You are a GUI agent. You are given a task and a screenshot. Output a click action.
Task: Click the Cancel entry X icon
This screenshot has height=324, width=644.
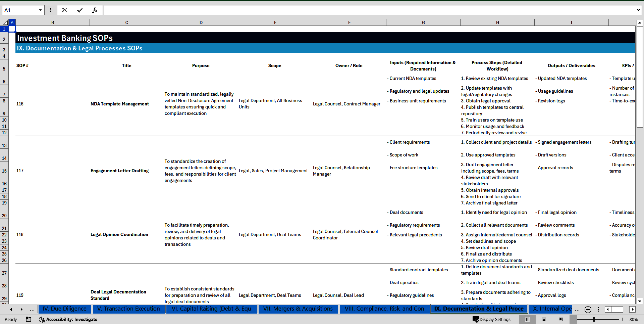(64, 10)
